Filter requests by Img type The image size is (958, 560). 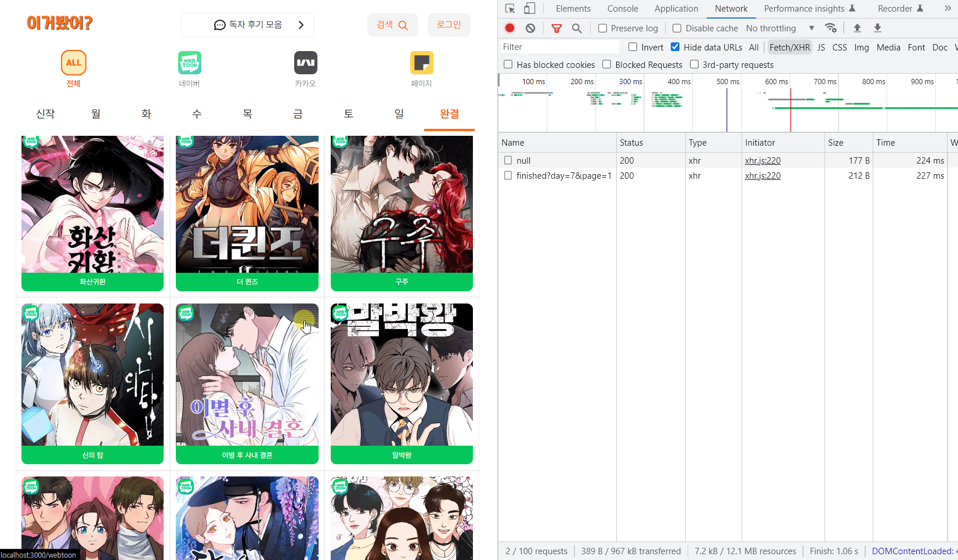coord(862,48)
